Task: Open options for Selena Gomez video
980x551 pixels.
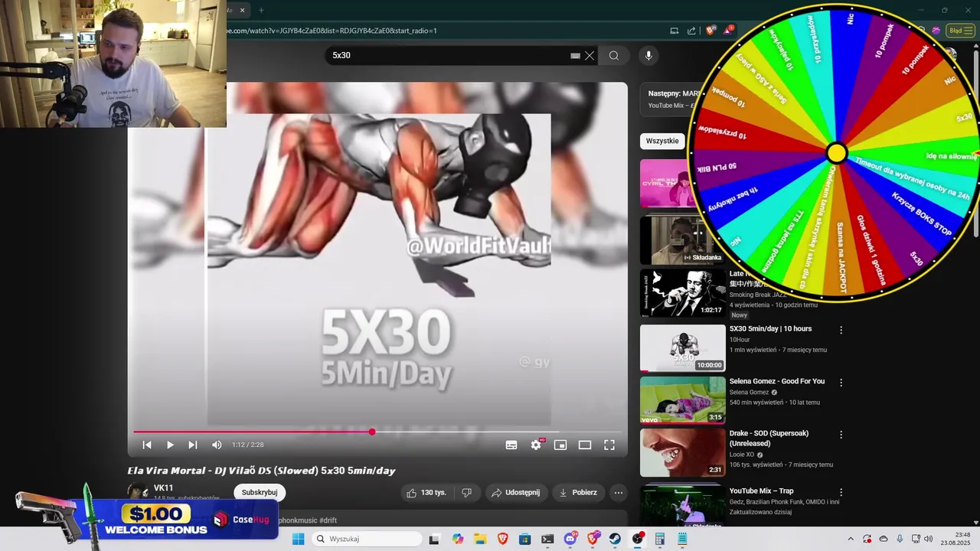Action: [841, 382]
